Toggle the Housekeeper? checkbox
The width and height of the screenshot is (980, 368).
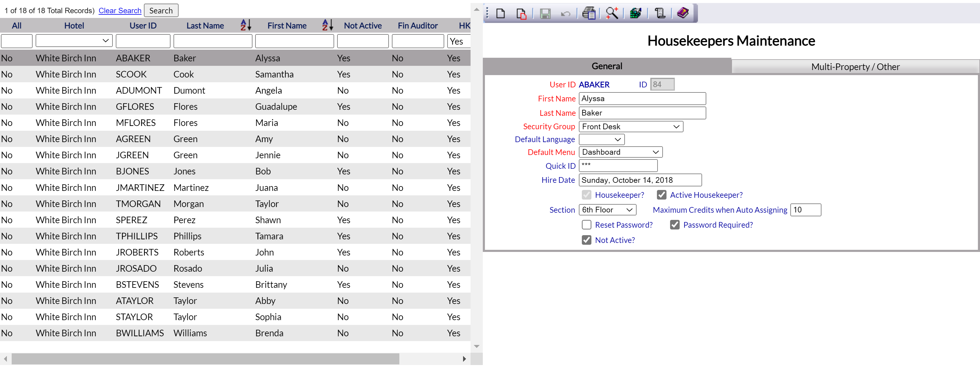[x=586, y=195]
